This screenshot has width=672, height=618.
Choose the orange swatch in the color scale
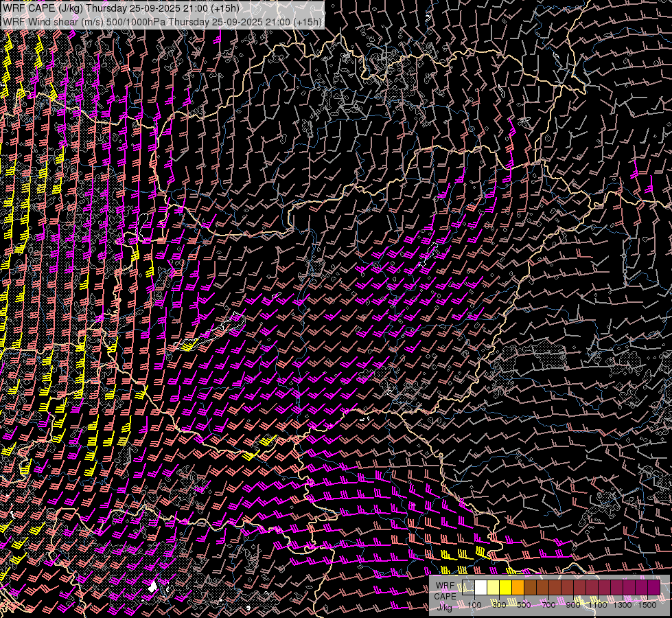pyautogui.click(x=518, y=587)
